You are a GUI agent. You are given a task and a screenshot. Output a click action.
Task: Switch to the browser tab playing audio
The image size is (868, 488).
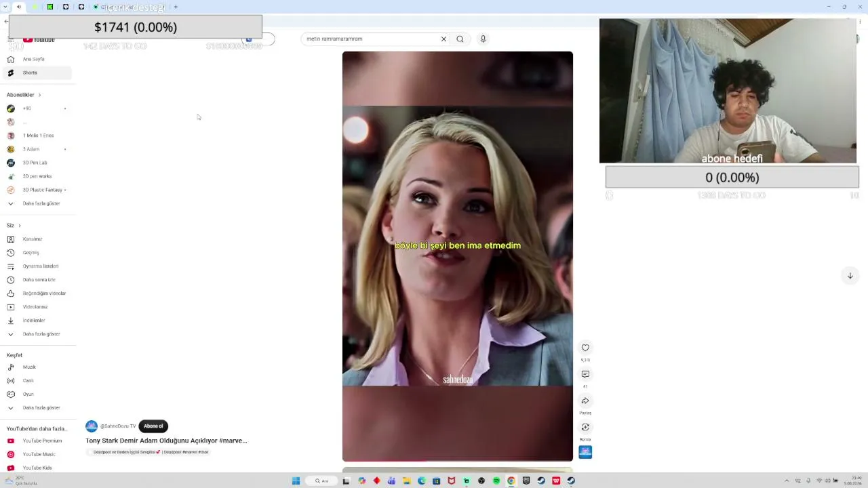pos(18,7)
